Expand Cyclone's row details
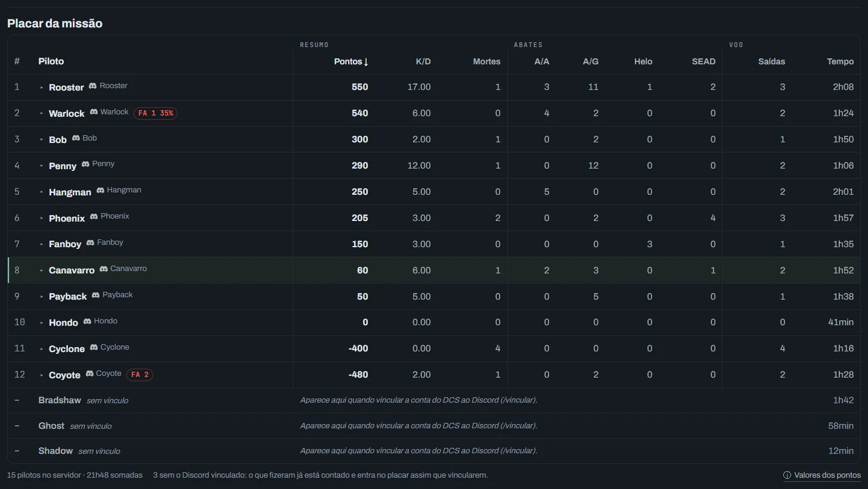Screen dimensions: 868x489 (42, 350)
